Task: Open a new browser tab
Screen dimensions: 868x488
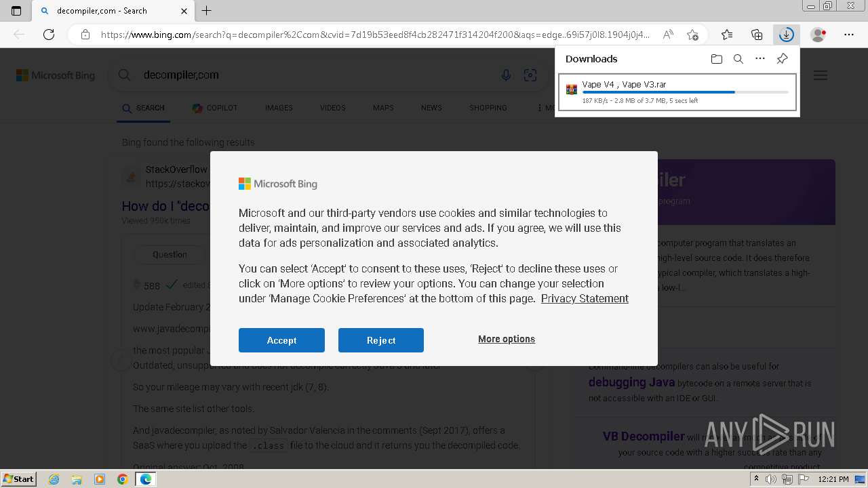Action: click(207, 11)
